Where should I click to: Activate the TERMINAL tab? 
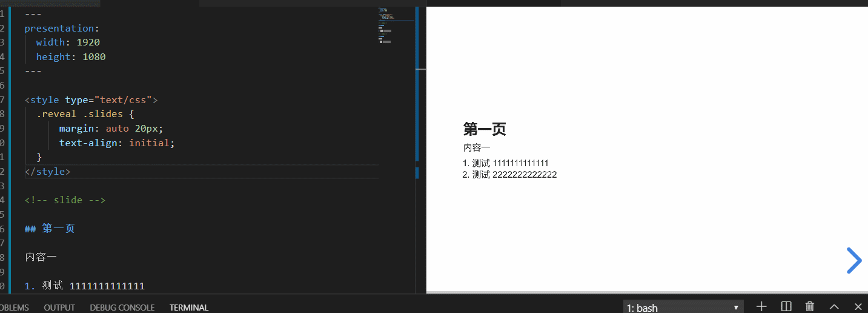(x=189, y=308)
